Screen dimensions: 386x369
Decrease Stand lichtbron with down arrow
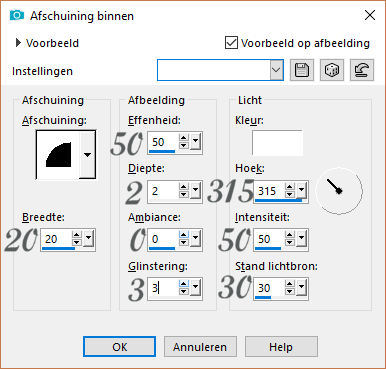point(289,292)
